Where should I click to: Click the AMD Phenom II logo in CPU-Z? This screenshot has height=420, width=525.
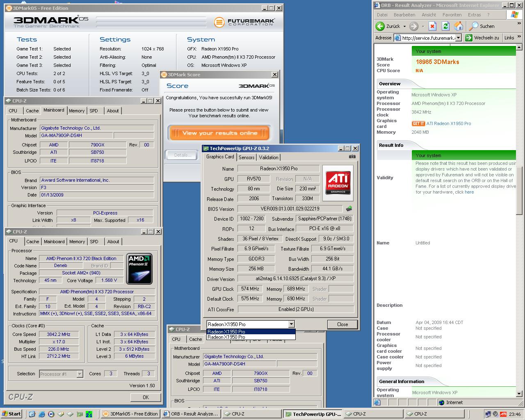pos(139,269)
